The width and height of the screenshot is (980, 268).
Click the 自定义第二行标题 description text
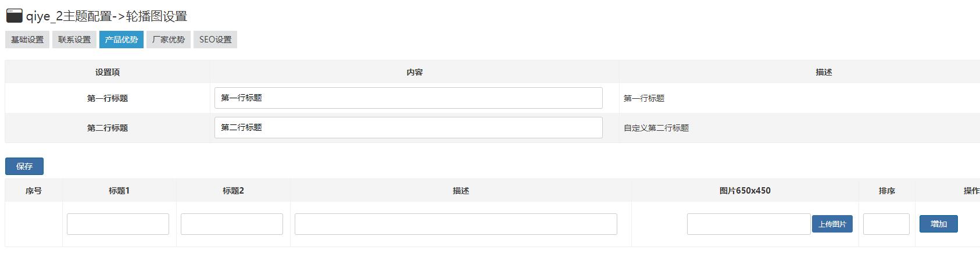point(656,128)
